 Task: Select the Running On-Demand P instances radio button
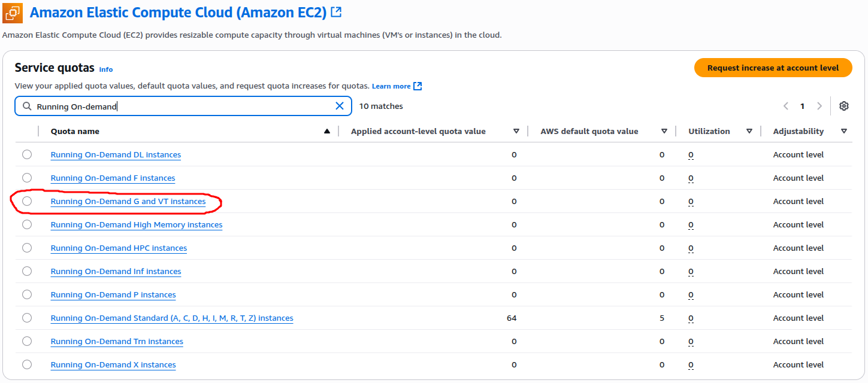click(27, 294)
